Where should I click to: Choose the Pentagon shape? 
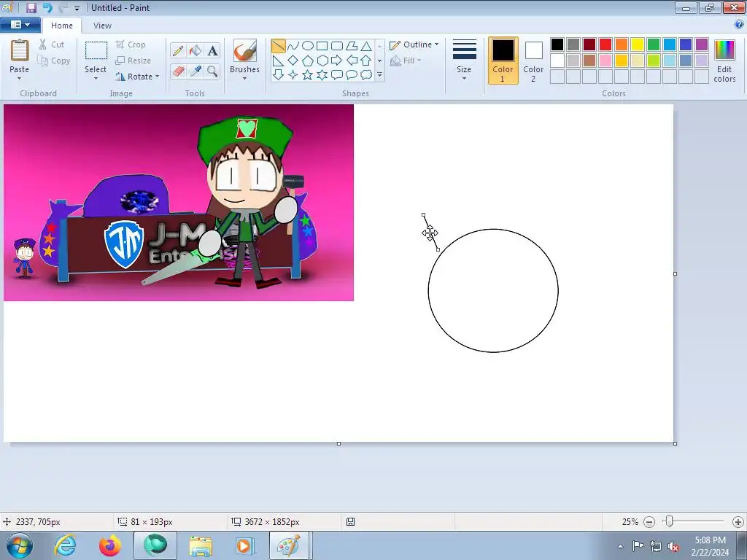pyautogui.click(x=308, y=61)
